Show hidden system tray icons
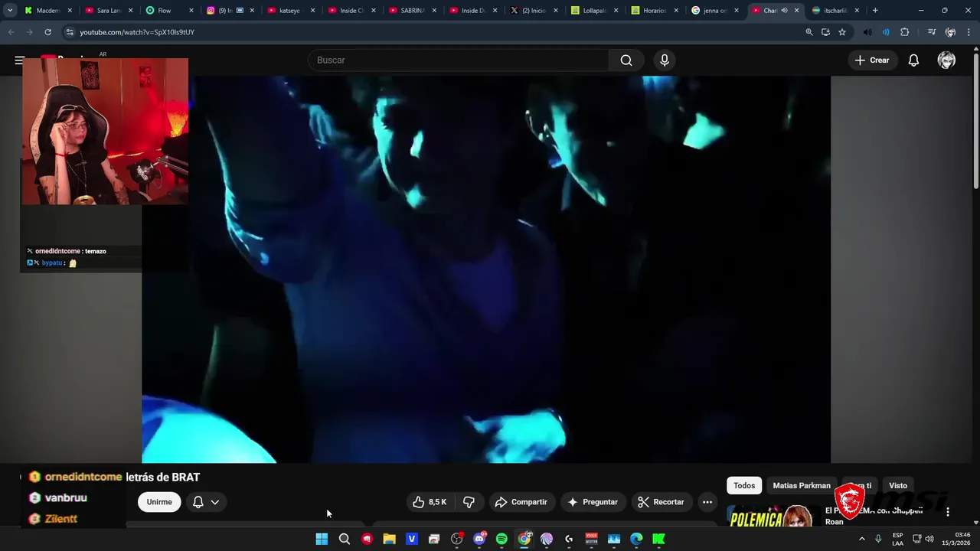 point(861,539)
